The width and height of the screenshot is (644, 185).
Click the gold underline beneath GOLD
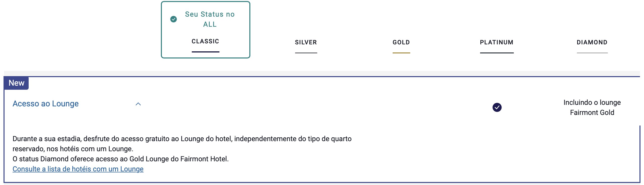click(401, 53)
